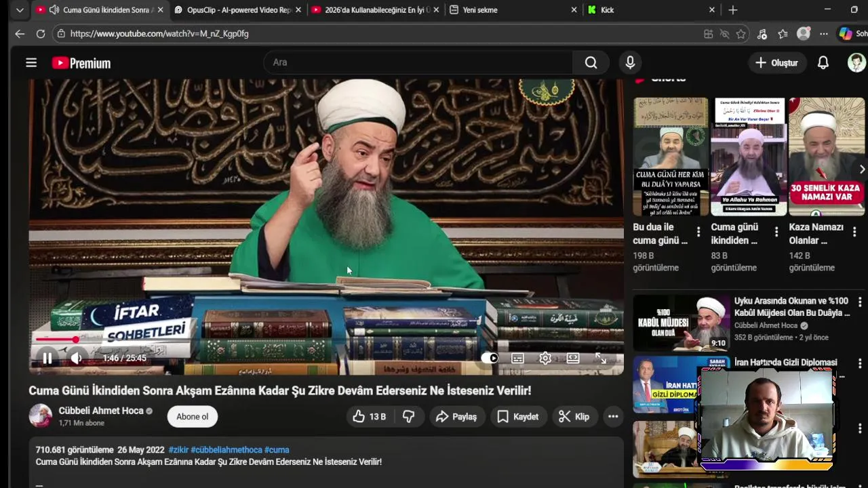This screenshot has height=488, width=868.
Task: Seek using the red video progress bar
Action: (326, 340)
